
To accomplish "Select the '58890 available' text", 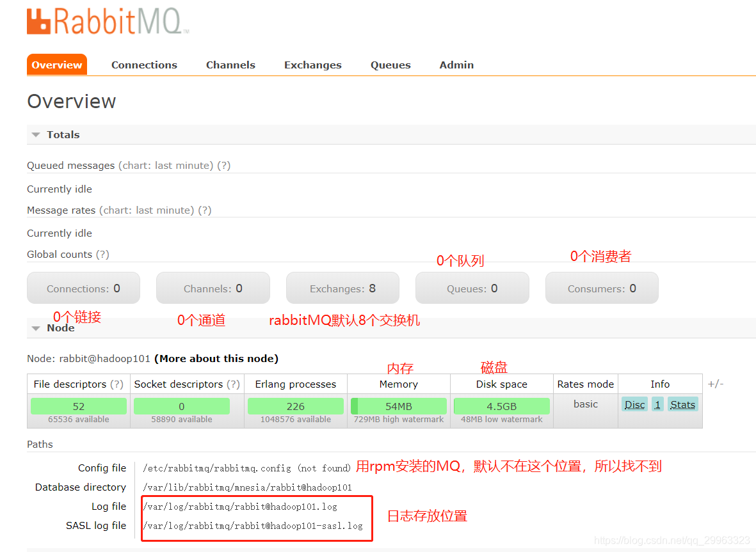I will 182,419.
